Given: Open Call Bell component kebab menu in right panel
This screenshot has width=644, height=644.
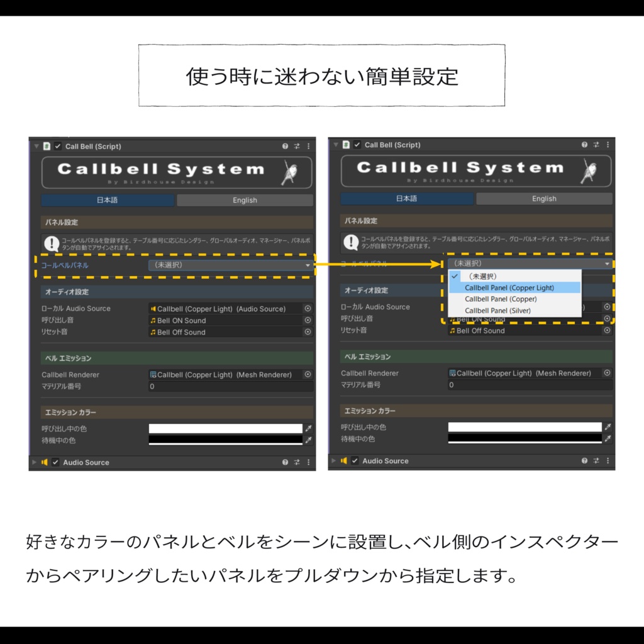Looking at the screenshot, I should (608, 145).
